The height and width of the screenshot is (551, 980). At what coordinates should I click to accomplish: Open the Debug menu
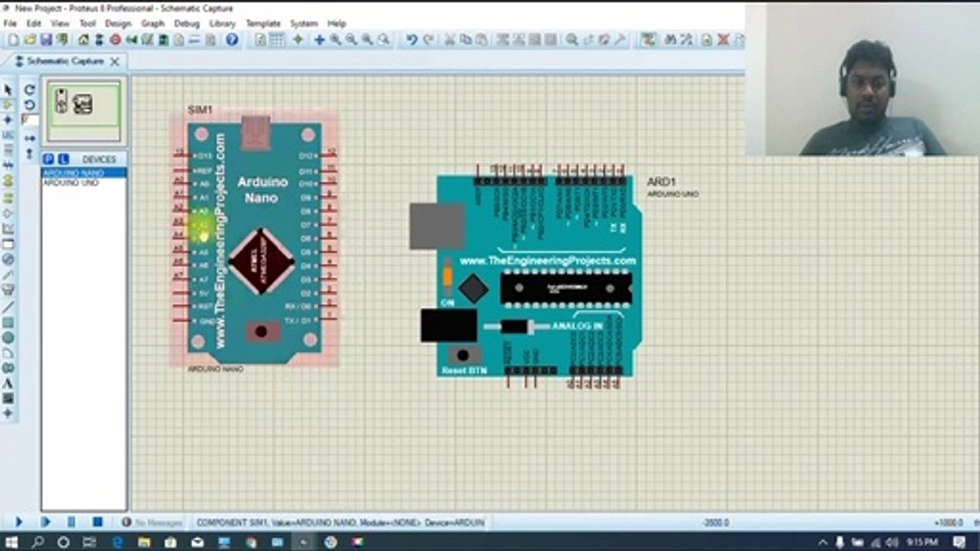[187, 24]
